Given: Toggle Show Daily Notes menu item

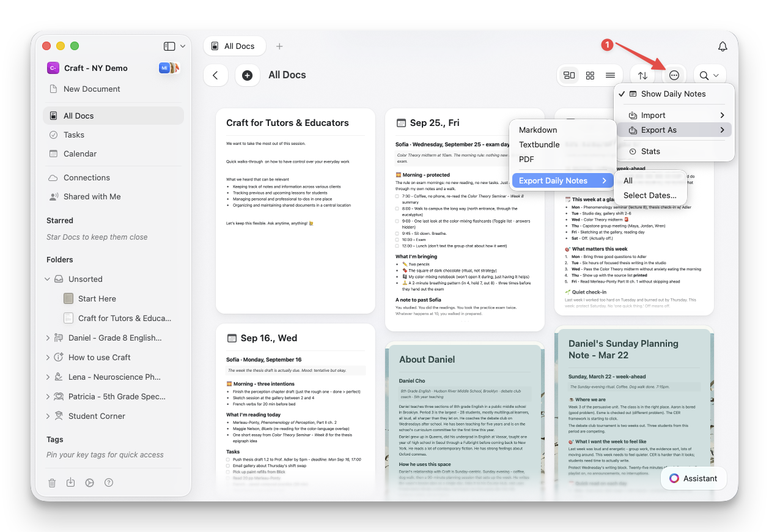Looking at the screenshot, I should coord(674,94).
